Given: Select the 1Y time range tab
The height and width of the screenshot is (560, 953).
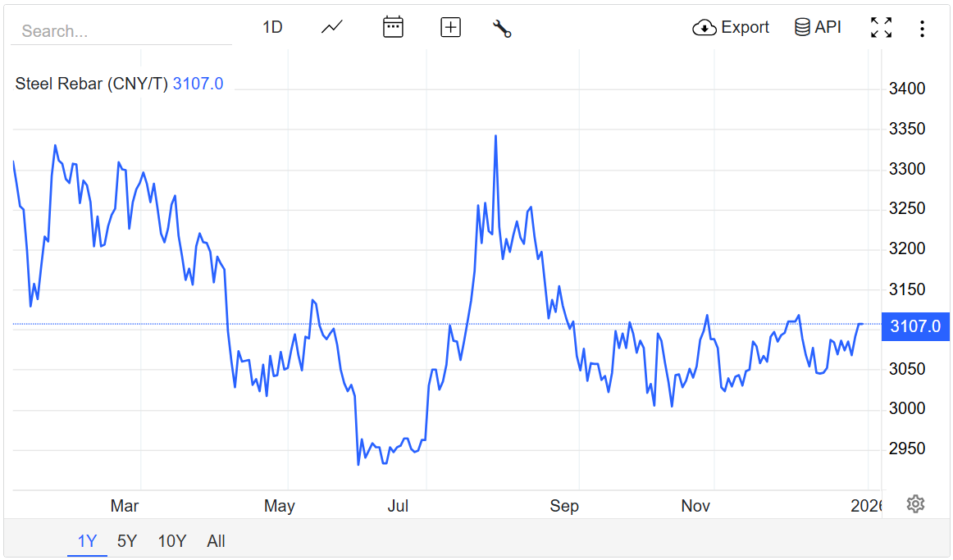Looking at the screenshot, I should (x=87, y=540).
